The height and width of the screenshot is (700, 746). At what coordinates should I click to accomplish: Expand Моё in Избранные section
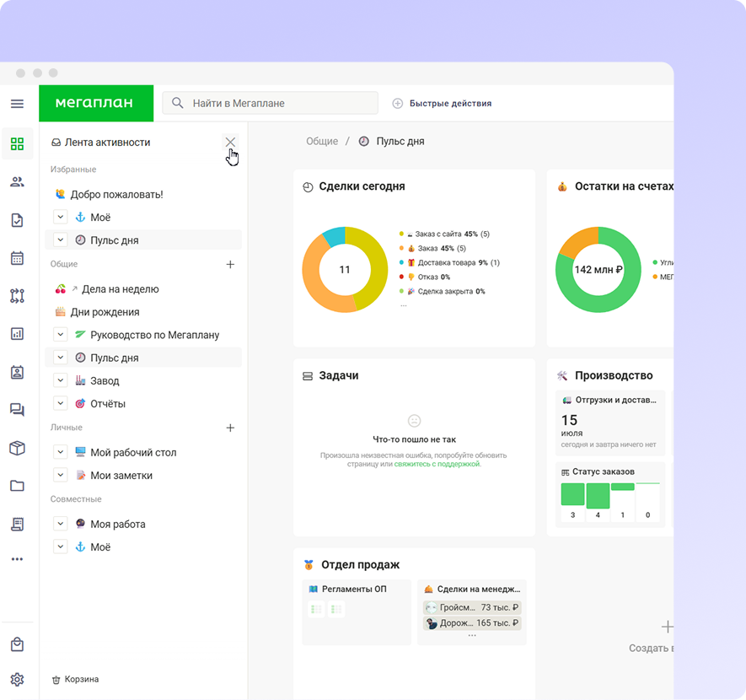click(x=61, y=217)
